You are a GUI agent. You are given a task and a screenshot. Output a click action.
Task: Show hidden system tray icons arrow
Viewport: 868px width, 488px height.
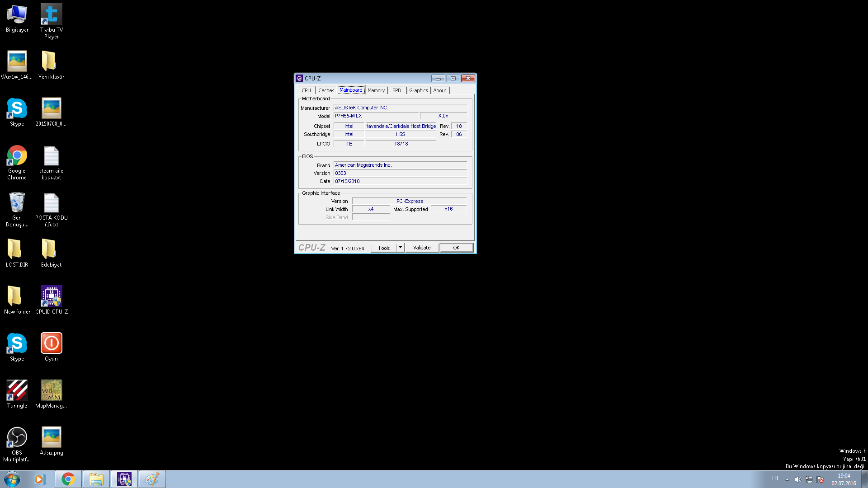787,479
